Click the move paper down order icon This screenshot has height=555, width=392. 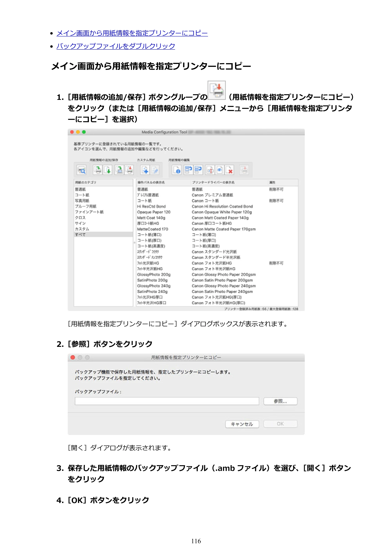pos(198,170)
